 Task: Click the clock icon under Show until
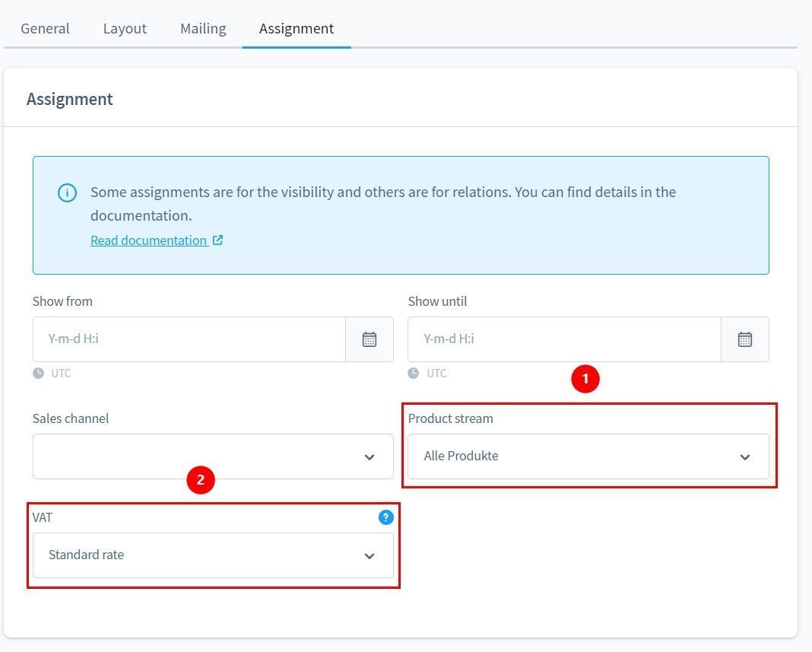[414, 374]
